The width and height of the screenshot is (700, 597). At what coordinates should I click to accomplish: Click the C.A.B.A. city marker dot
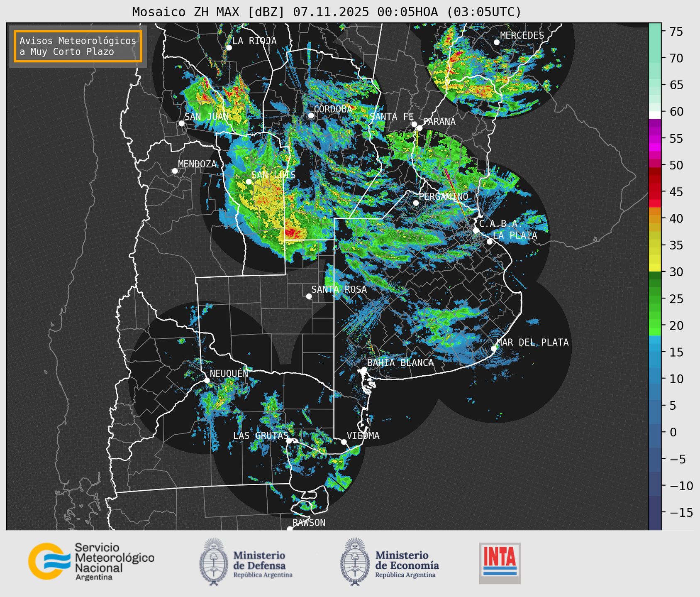click(x=476, y=230)
